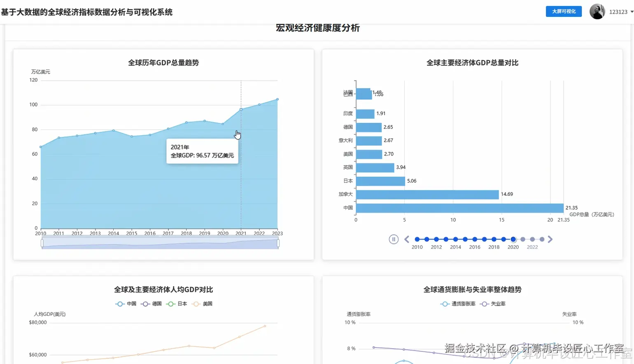The width and height of the screenshot is (634, 364).
Task: Click the next-year arrow on the timeline
Action: point(550,239)
